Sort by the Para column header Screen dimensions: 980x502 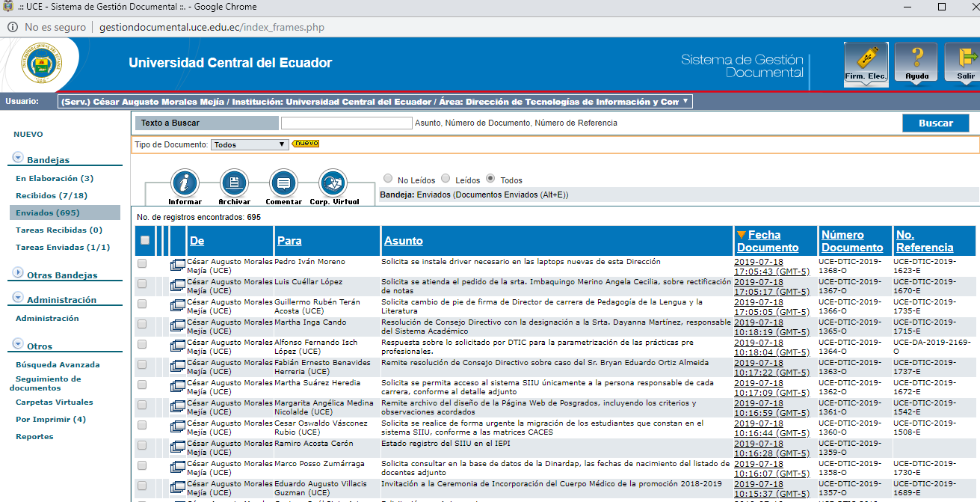(x=289, y=241)
